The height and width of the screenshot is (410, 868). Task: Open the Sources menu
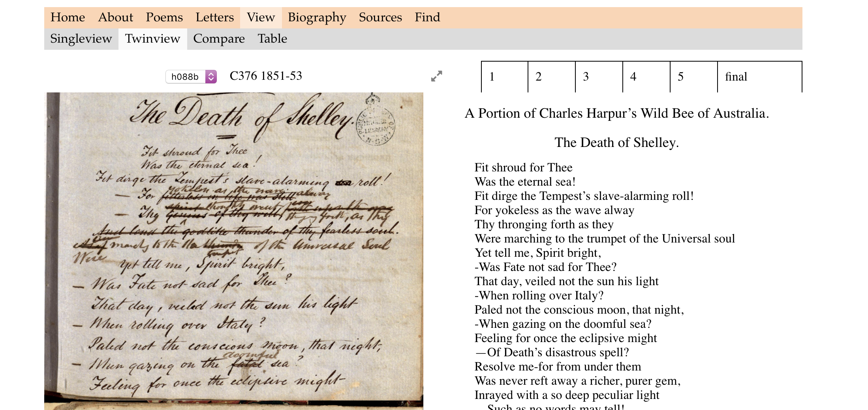(x=380, y=17)
